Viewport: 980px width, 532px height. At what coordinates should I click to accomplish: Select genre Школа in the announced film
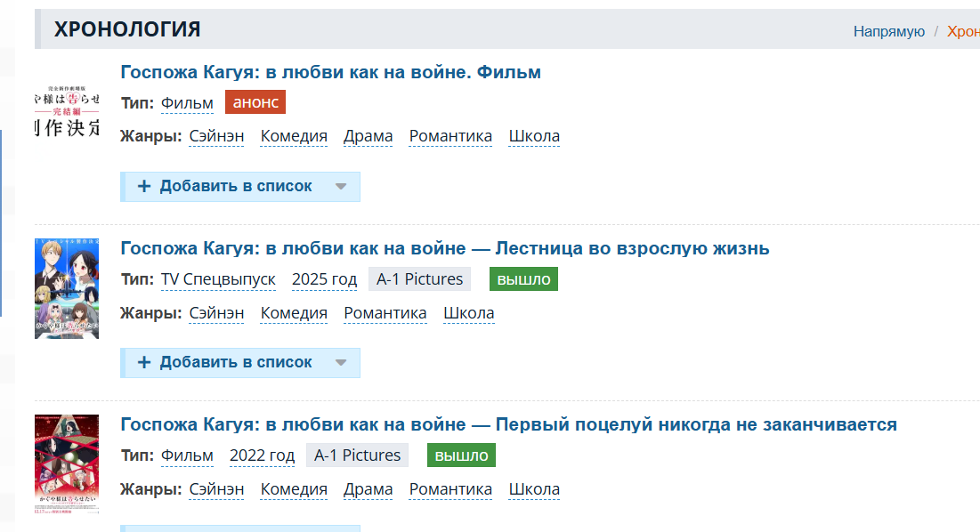click(534, 136)
